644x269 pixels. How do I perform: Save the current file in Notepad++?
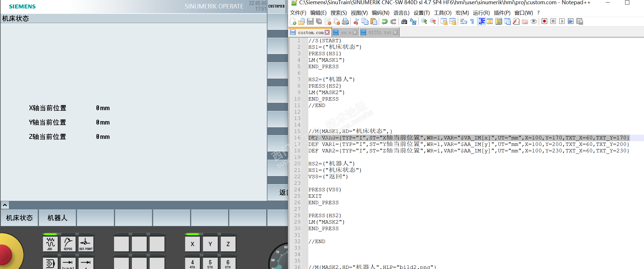[310, 22]
